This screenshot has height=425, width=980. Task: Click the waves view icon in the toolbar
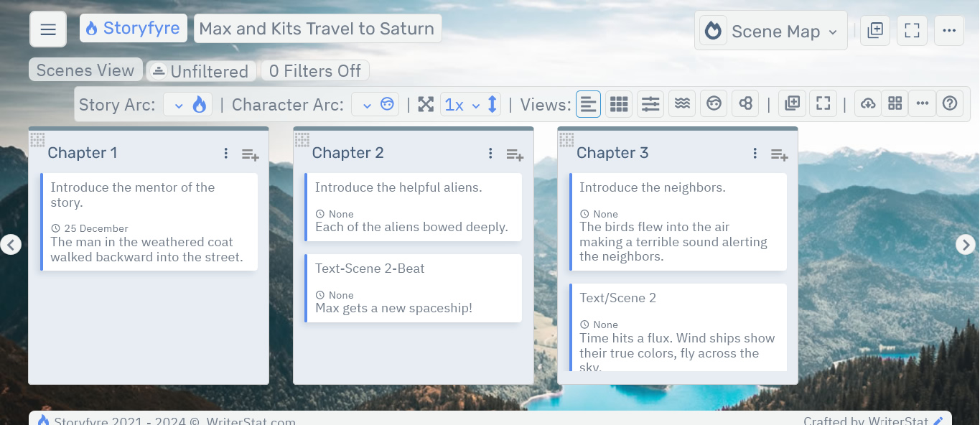click(681, 103)
